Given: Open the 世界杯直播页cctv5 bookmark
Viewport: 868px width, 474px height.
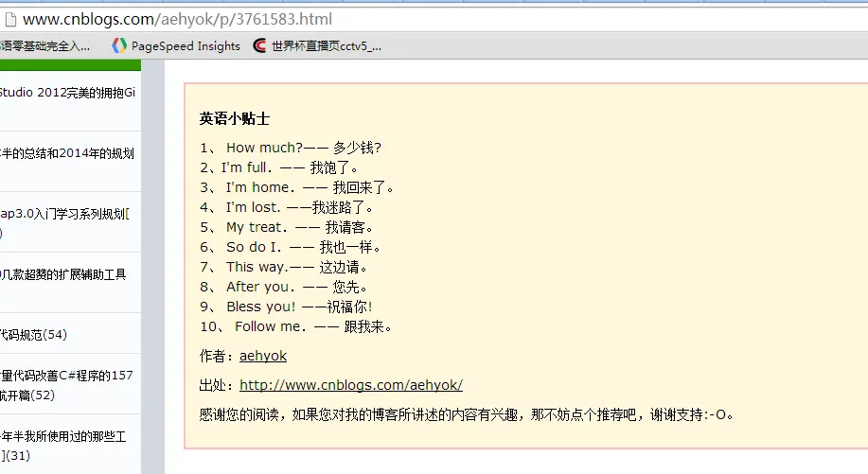Looking at the screenshot, I should point(317,46).
